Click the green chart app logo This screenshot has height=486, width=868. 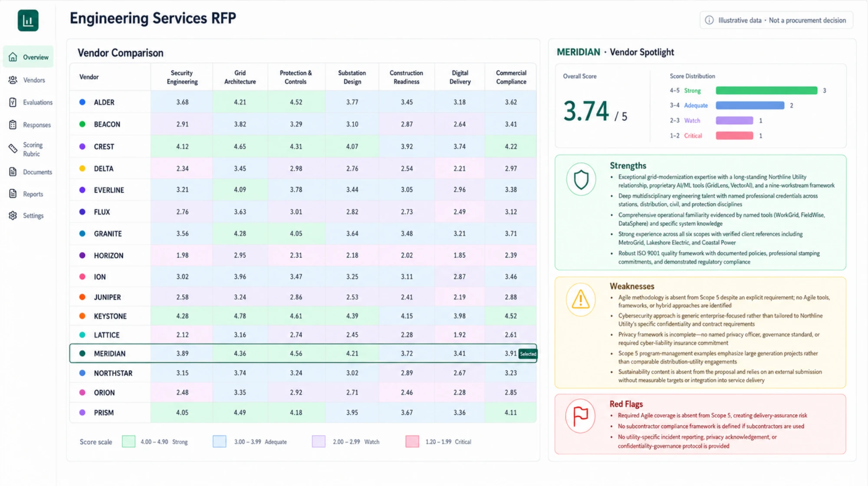click(28, 20)
